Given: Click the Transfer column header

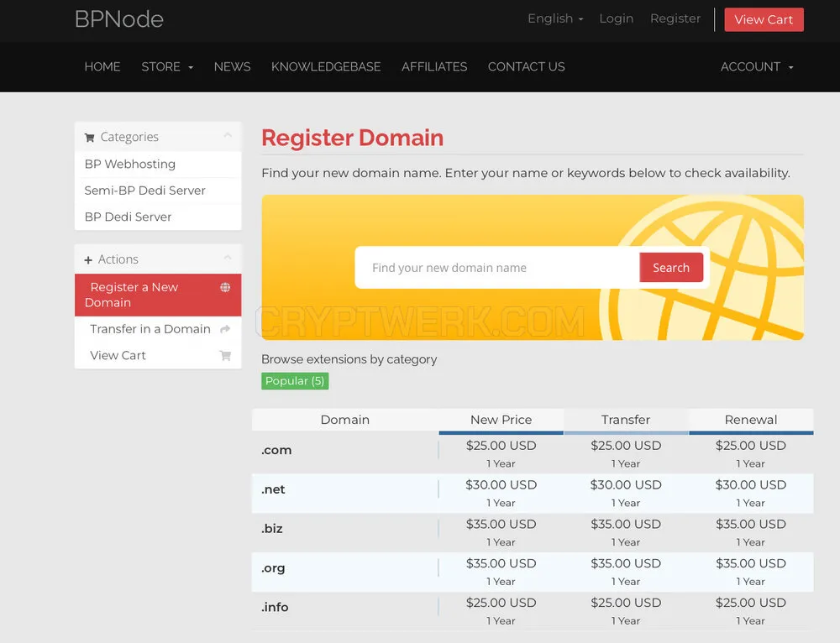Looking at the screenshot, I should (x=626, y=420).
